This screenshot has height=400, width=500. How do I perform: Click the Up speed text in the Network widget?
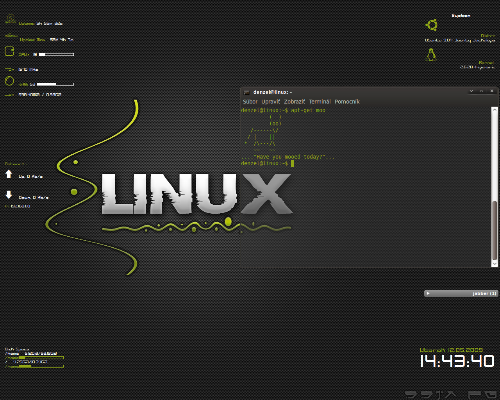[30, 177]
